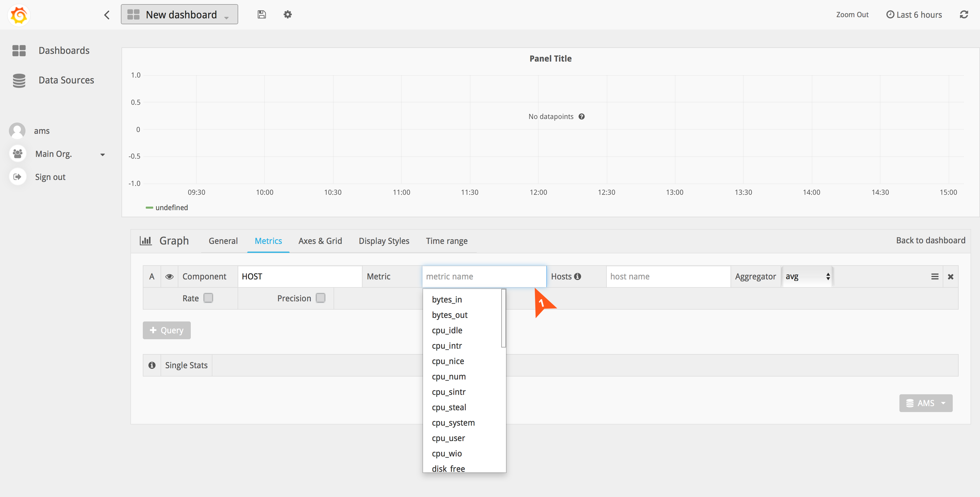Open dashboard settings gear icon

click(x=288, y=15)
